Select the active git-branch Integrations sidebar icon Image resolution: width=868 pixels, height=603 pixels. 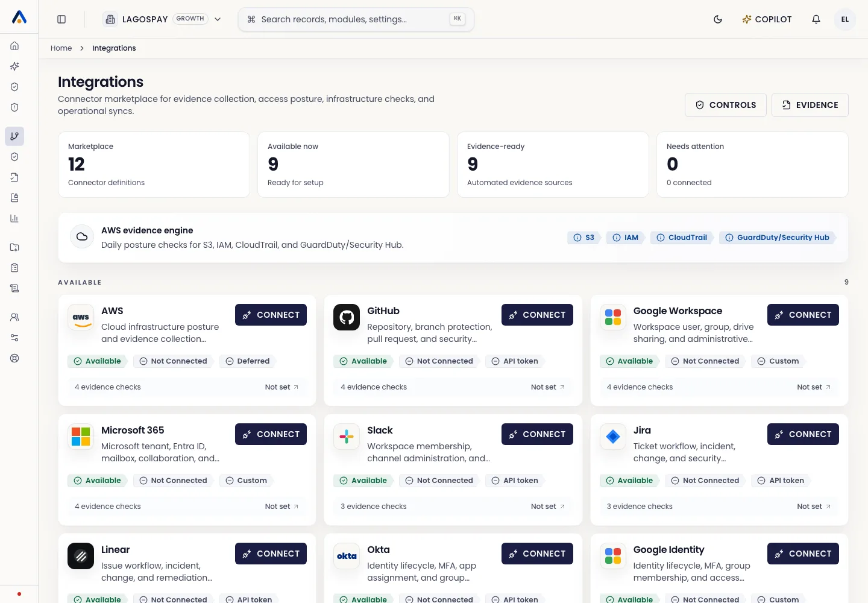(14, 136)
